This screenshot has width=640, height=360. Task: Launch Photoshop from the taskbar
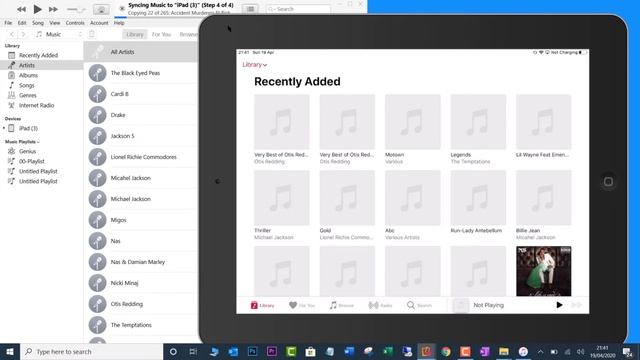pos(252,351)
